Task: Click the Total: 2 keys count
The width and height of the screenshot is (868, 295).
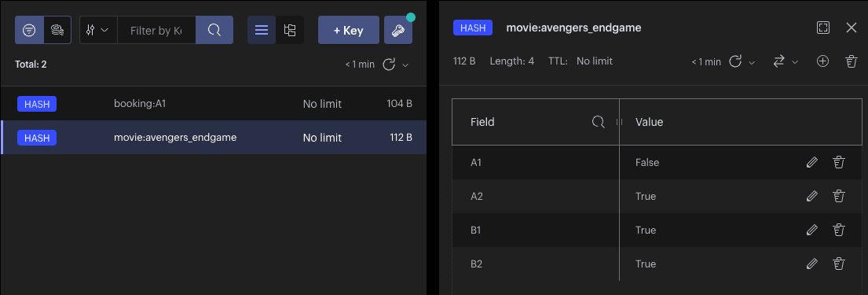Action: point(31,65)
